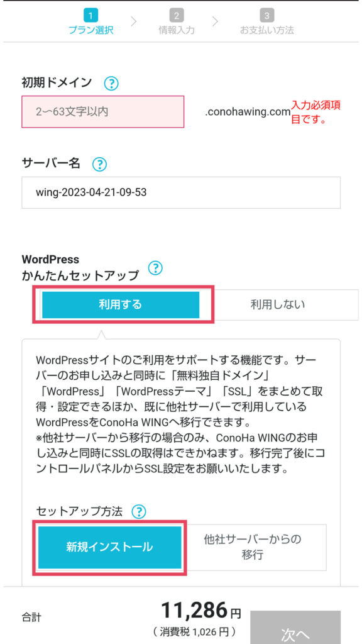Choose 新規インストール setup method
Image resolution: width=362 pixels, height=644 pixels.
[x=109, y=547]
